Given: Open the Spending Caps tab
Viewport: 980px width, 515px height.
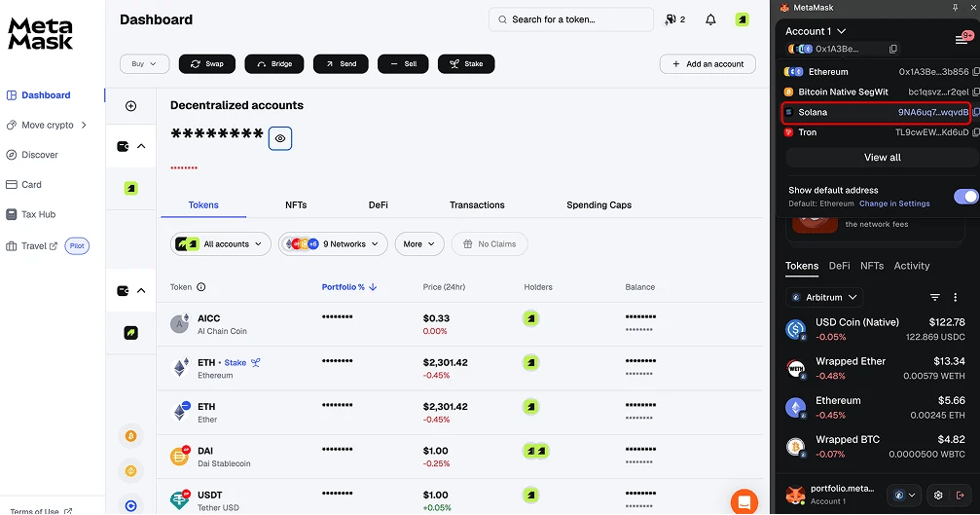Looking at the screenshot, I should (x=599, y=205).
